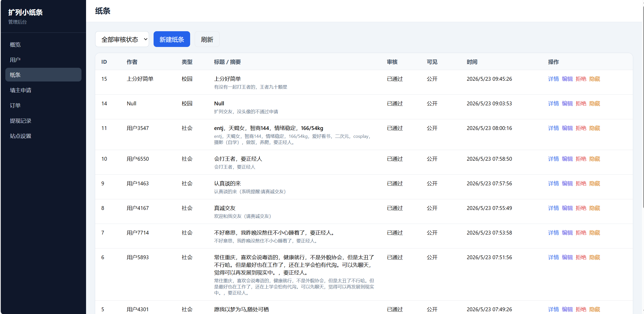Click 编辑 for 用户4301's note
This screenshot has height=314, width=644.
pyautogui.click(x=567, y=309)
